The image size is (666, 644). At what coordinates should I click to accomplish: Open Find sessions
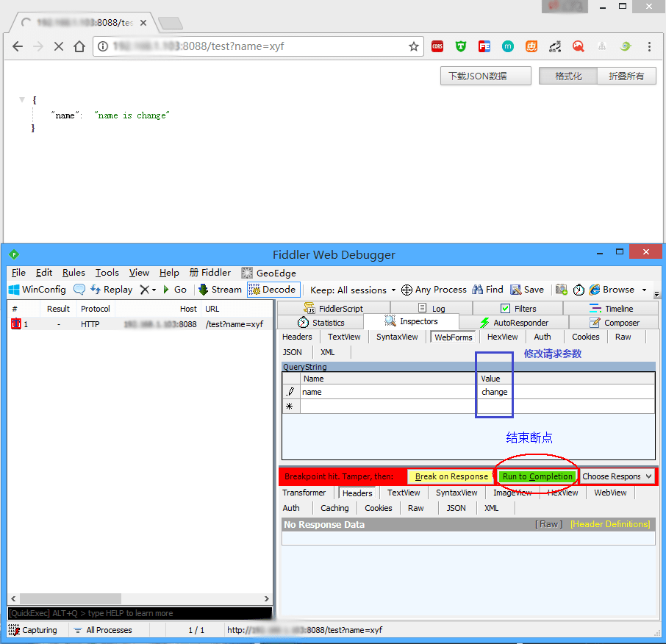pyautogui.click(x=487, y=290)
